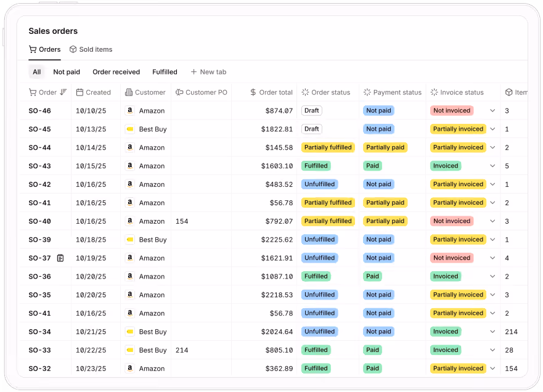The width and height of the screenshot is (543, 392).
Task: Add a New tab filter
Action: 208,71
